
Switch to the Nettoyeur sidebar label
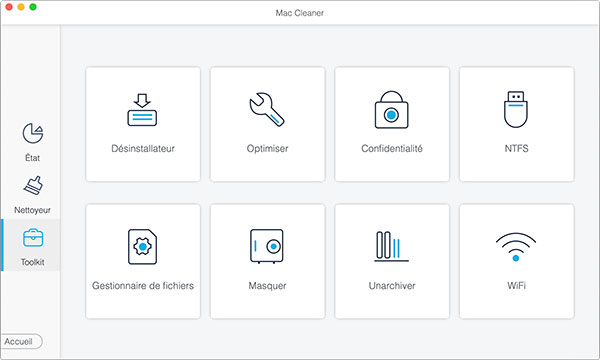33,210
